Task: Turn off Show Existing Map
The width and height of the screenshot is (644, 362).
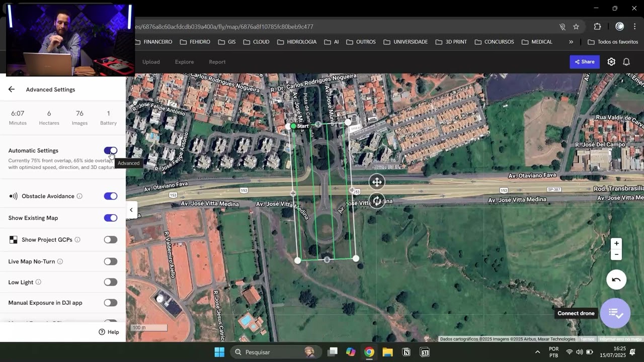Action: [x=111, y=218]
